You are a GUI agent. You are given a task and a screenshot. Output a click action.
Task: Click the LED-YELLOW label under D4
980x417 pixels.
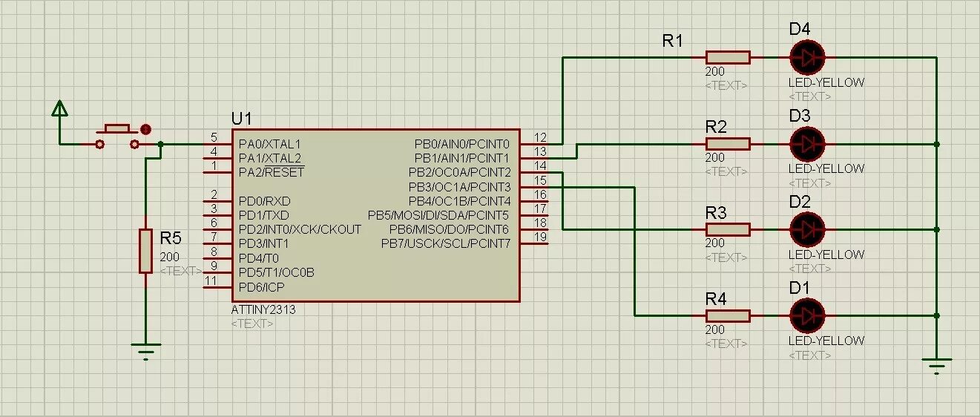[x=826, y=82]
